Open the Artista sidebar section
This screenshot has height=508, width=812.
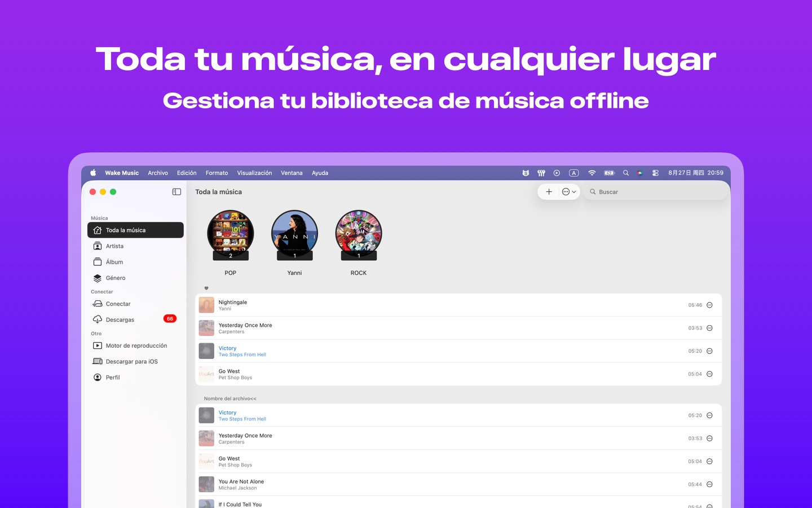tap(135, 246)
